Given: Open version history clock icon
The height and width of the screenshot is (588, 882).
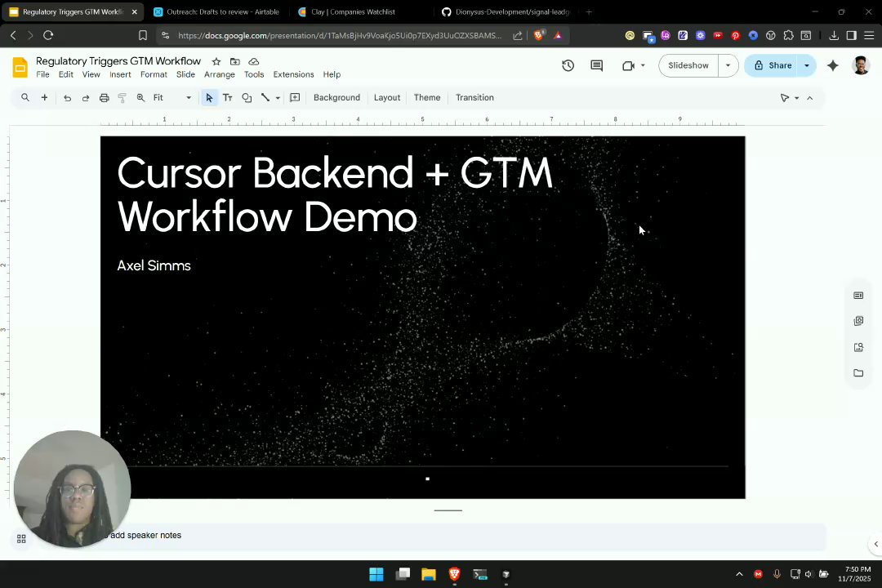Looking at the screenshot, I should tap(568, 65).
